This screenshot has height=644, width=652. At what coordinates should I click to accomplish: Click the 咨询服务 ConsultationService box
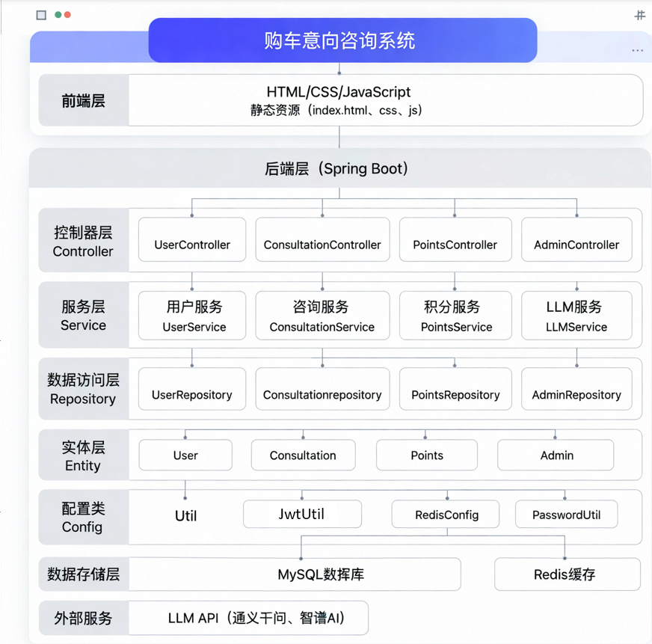(323, 316)
